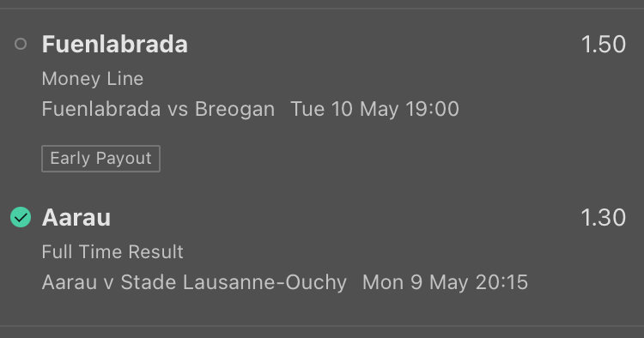Tap the Early Payout badge

pos(100,159)
